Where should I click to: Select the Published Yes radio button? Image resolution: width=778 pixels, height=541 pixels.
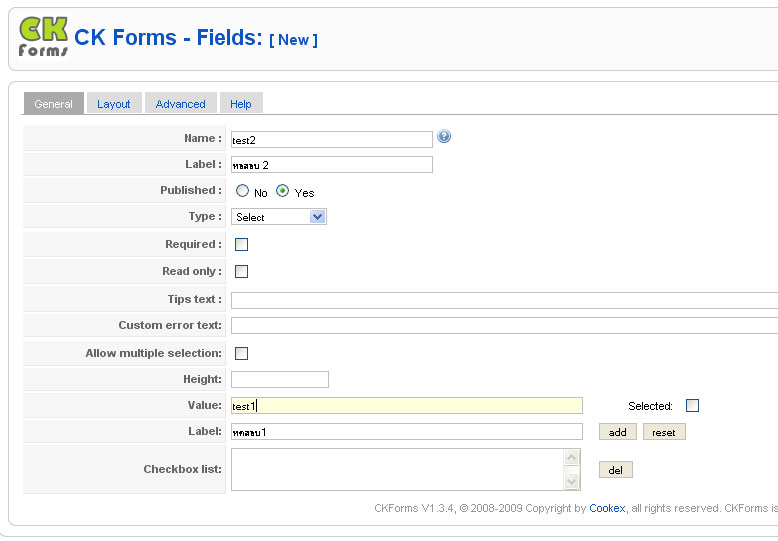click(282, 191)
